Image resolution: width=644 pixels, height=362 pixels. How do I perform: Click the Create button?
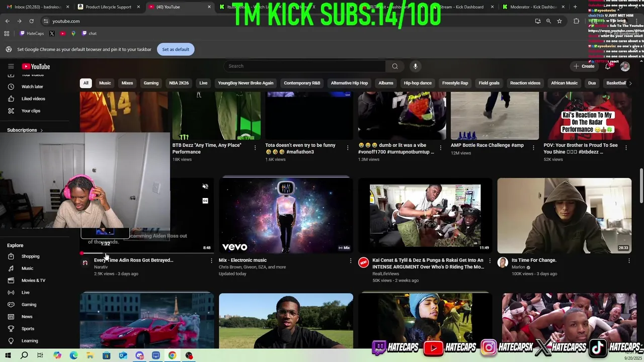[x=584, y=66]
